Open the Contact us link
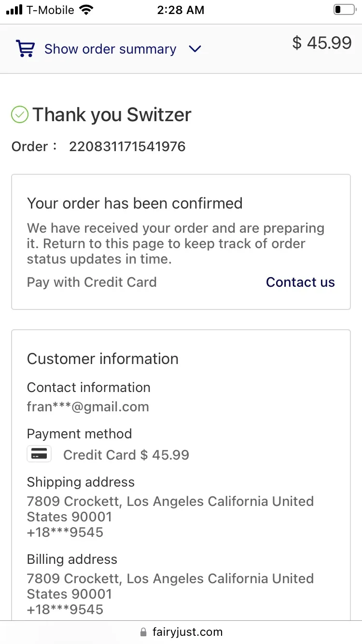Screen dimensions: 362x644 point(300,282)
